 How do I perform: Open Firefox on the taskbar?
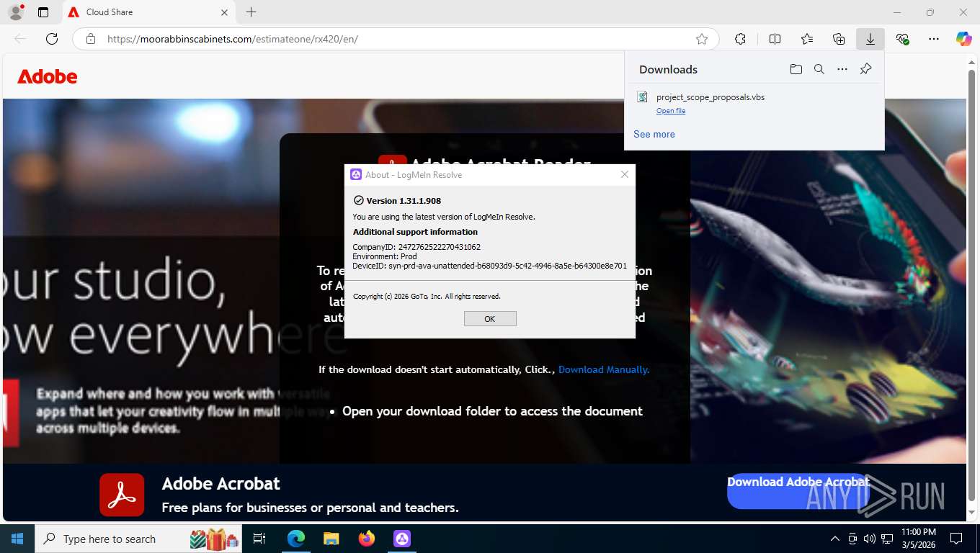point(366,539)
